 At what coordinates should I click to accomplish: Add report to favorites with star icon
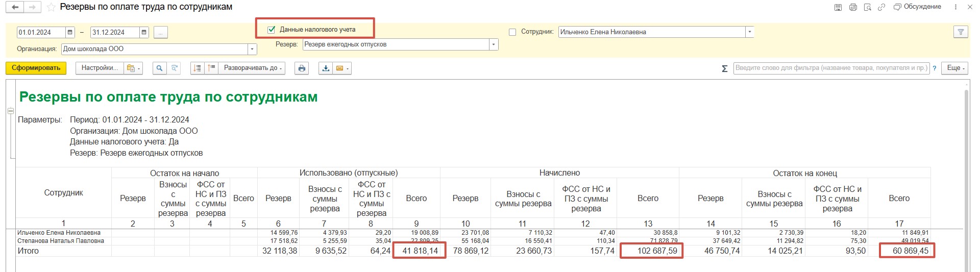(51, 8)
